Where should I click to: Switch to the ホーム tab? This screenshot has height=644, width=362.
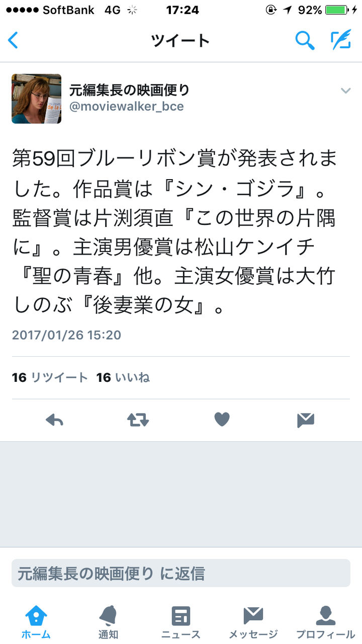coord(36,622)
